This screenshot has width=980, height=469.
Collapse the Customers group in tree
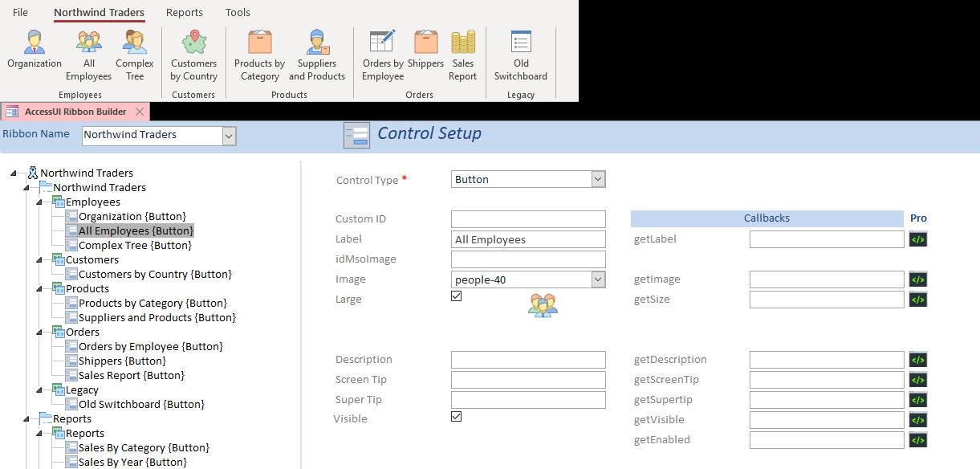coord(39,260)
